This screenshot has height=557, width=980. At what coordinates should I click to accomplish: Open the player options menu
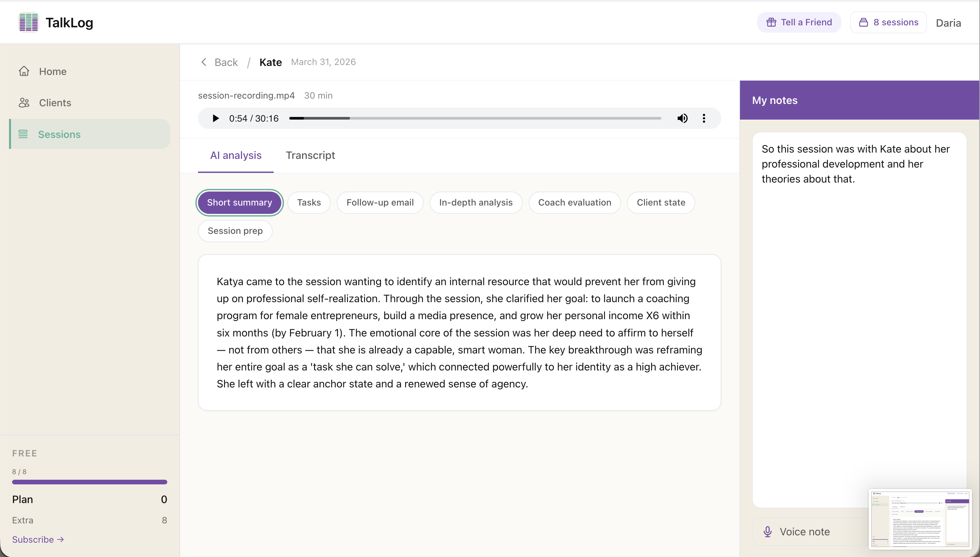[x=704, y=118]
